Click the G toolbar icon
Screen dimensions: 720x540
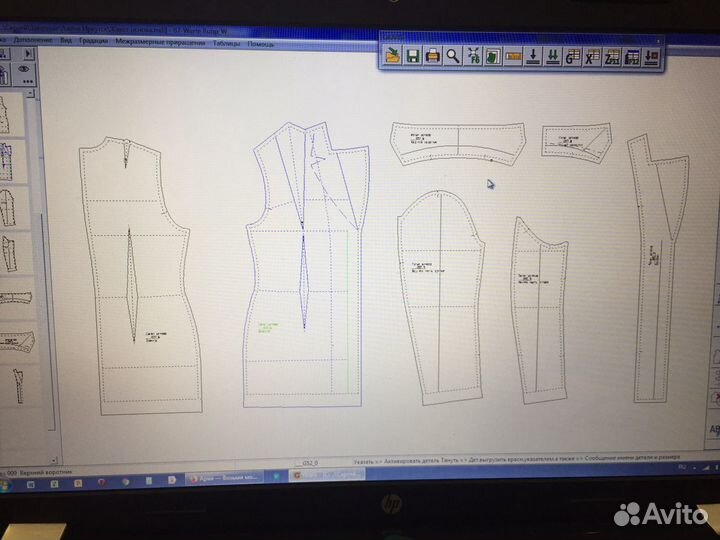click(x=571, y=56)
